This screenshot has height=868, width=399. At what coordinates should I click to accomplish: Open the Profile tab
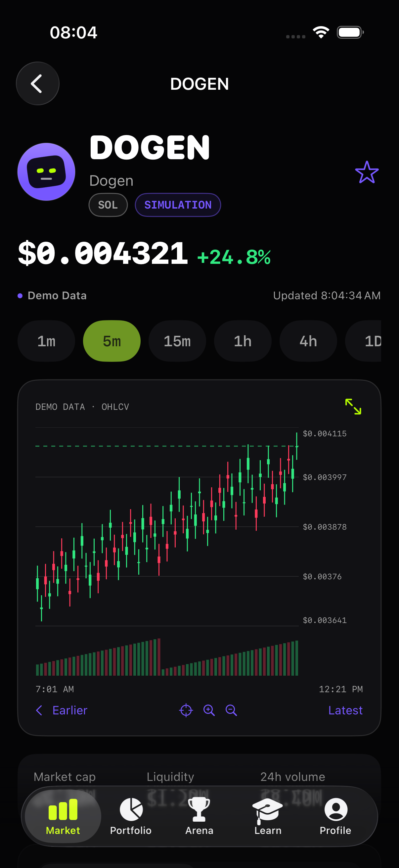335,817
